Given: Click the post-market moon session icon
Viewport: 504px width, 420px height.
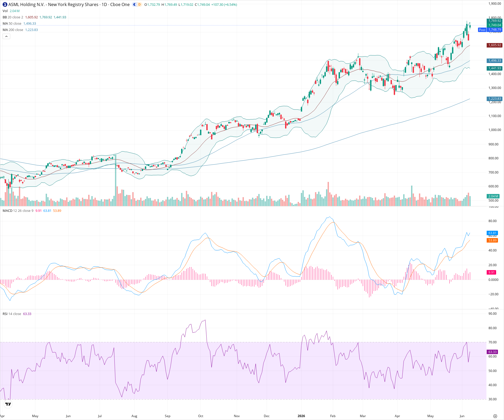Looking at the screenshot, I should click(x=134, y=4).
